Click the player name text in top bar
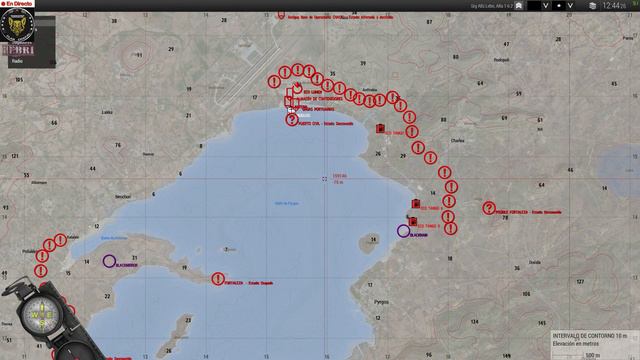The image size is (640, 360). (x=491, y=6)
